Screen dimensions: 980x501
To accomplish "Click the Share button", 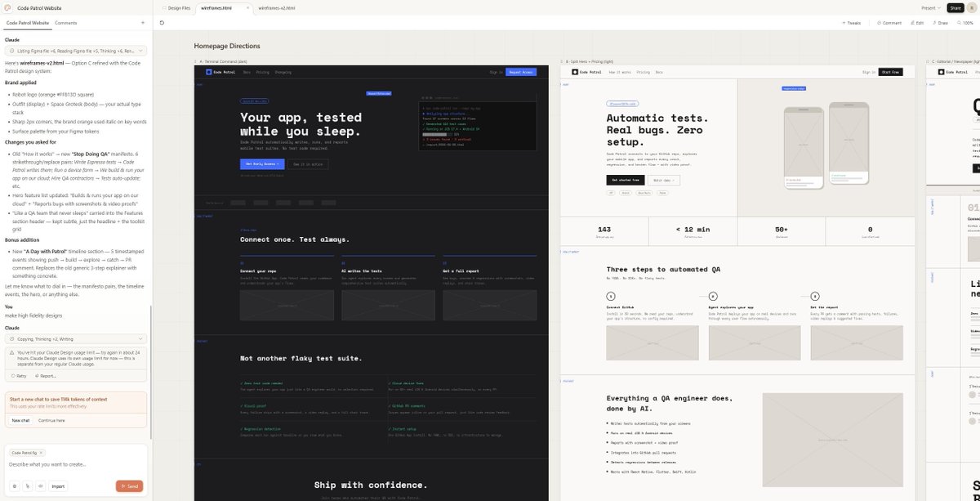I will pos(955,7).
